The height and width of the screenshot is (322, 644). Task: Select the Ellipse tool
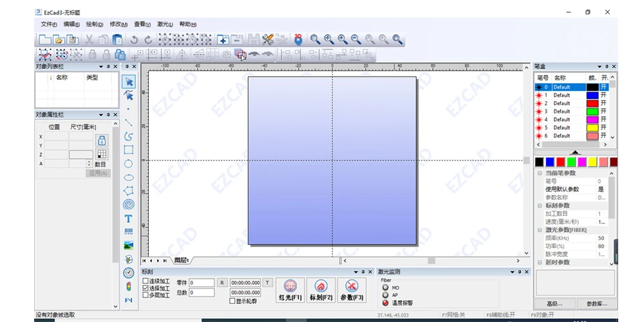tap(129, 177)
